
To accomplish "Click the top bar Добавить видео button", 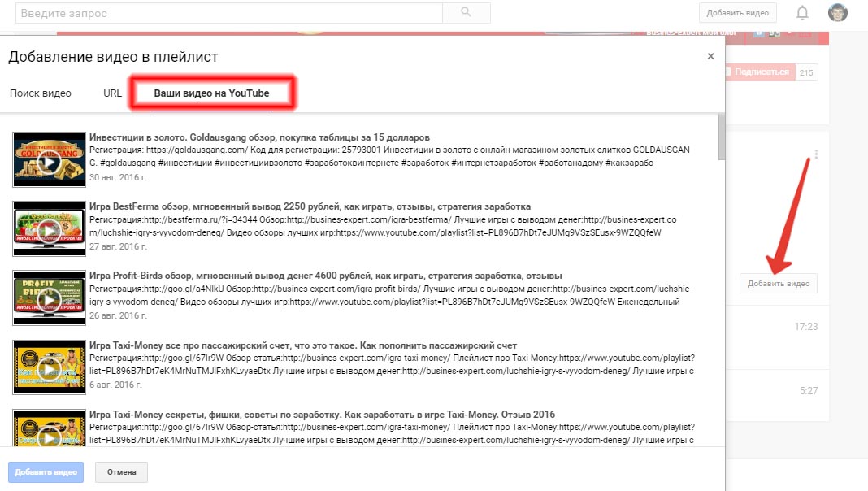I will [x=737, y=13].
